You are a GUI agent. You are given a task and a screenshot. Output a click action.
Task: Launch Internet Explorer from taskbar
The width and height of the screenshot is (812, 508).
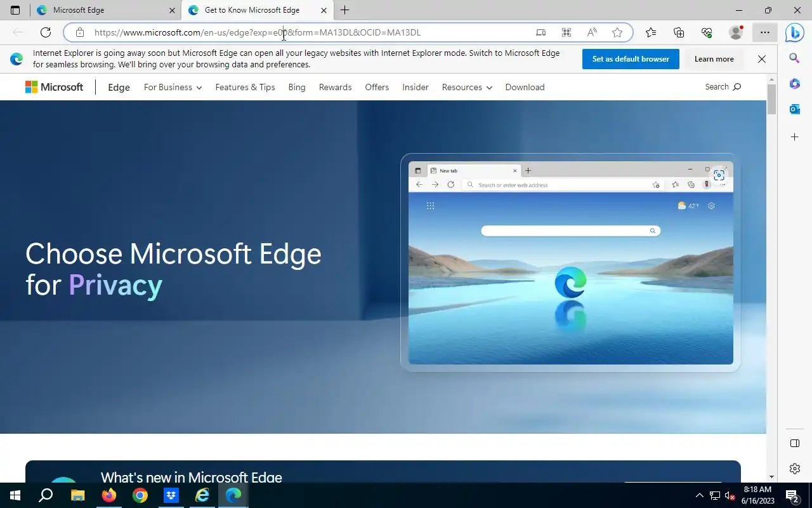click(202, 495)
